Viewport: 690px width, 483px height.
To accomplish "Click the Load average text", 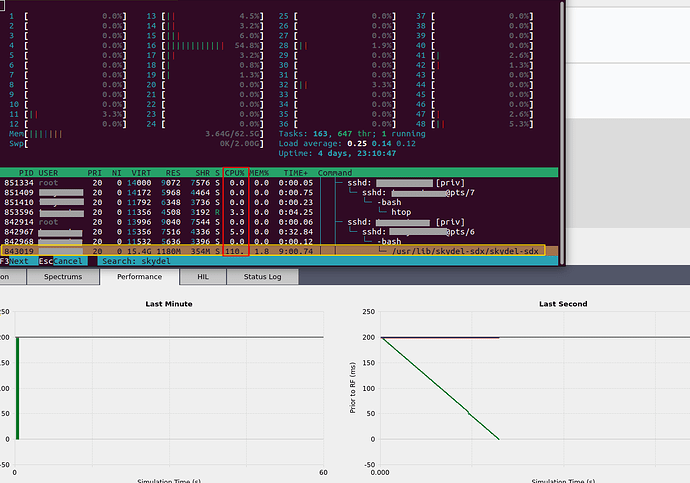I will (347, 144).
